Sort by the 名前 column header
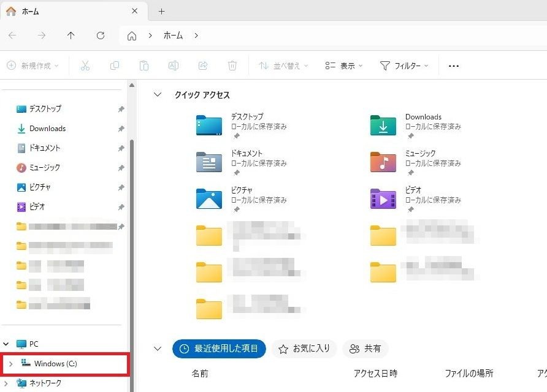 tap(200, 373)
